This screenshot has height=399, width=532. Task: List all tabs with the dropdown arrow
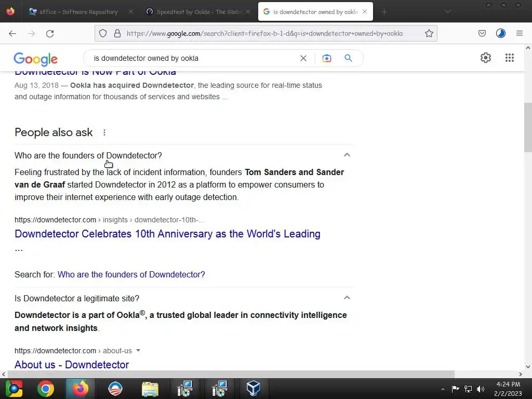pos(447,12)
